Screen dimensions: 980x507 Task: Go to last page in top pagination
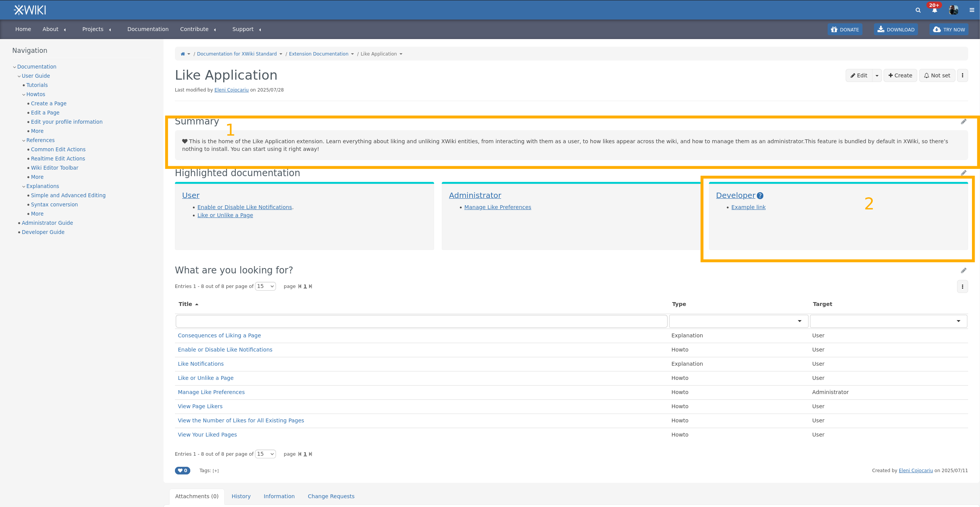(x=310, y=286)
